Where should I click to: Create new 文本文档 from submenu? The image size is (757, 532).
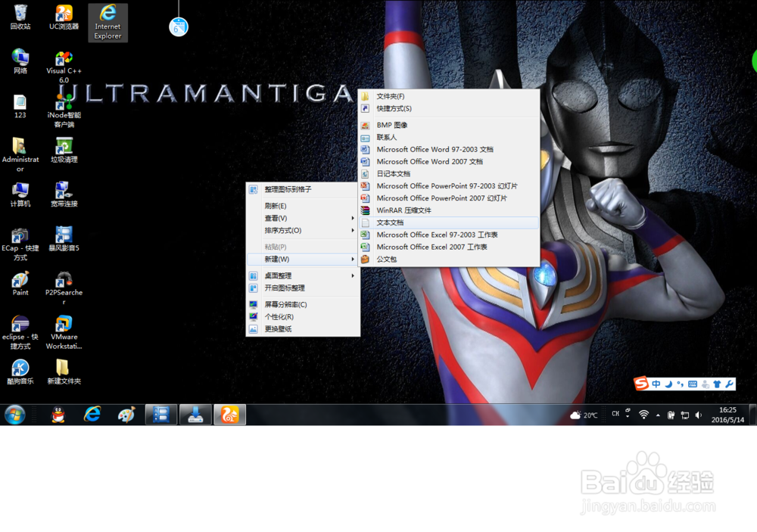(x=449, y=222)
